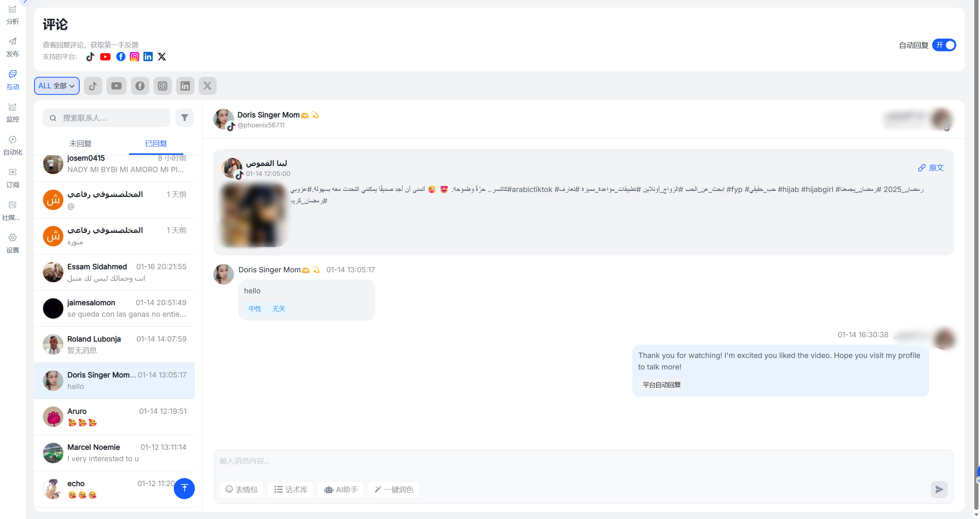
Task: Open the 话术库 script library
Action: (291, 489)
